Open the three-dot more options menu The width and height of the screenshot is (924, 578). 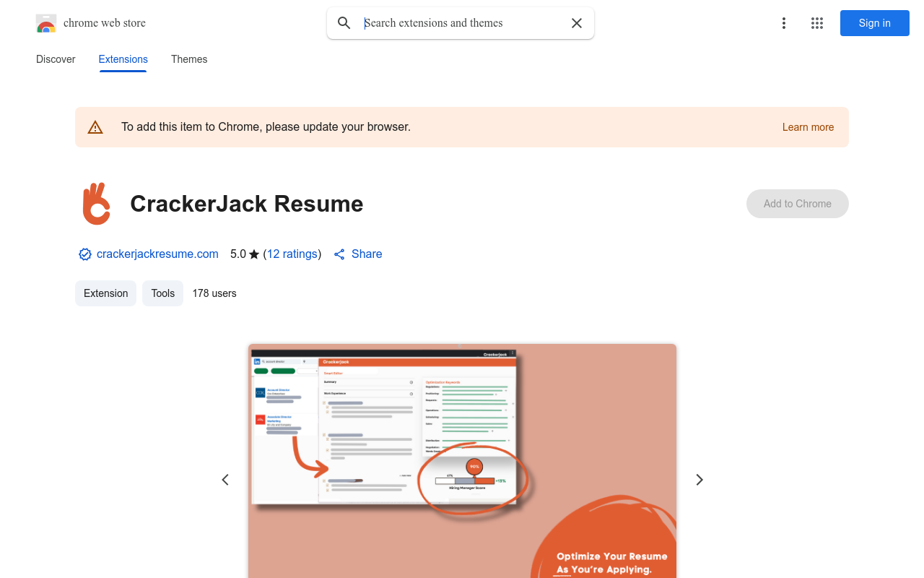pyautogui.click(x=784, y=23)
